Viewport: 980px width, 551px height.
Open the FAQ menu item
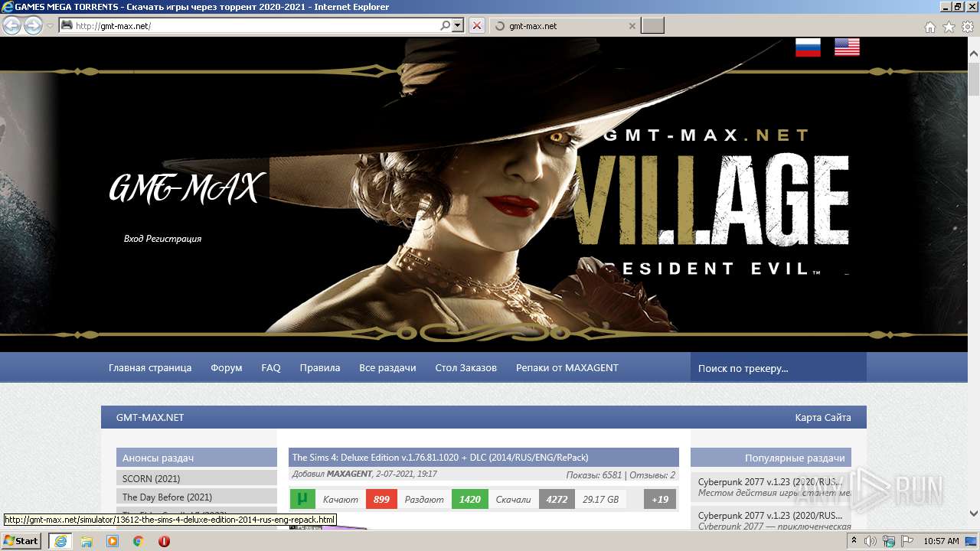coord(271,368)
